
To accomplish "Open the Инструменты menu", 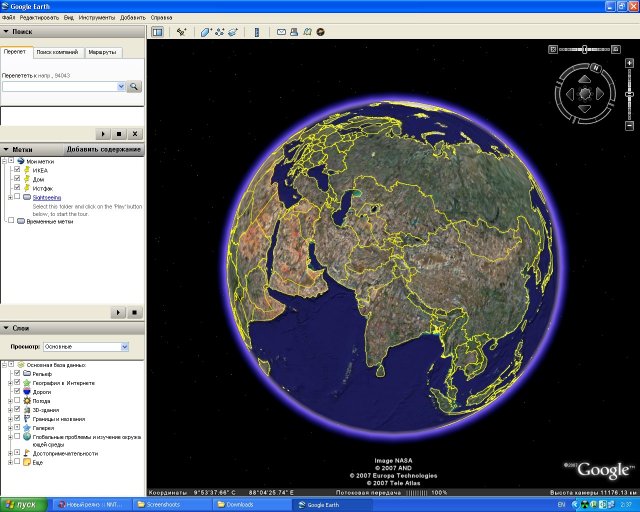I will pos(97,18).
